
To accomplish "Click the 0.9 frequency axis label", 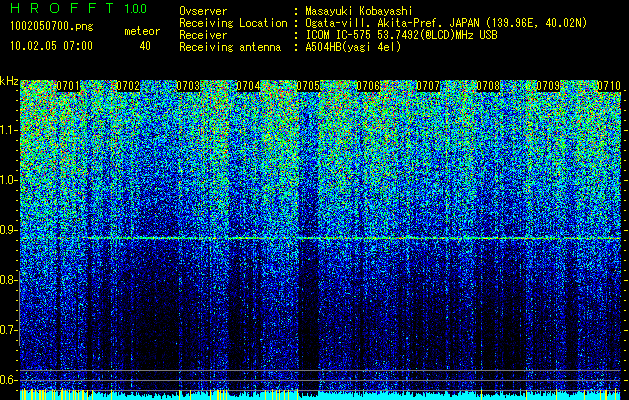I will 9,230.
